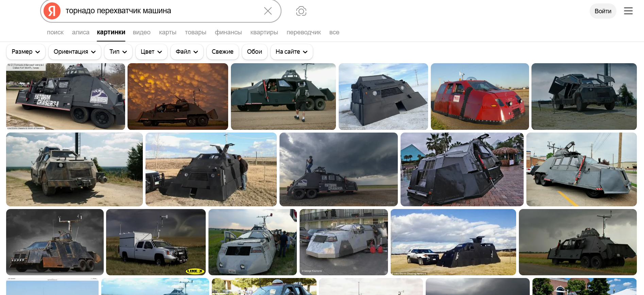Image resolution: width=644 pixels, height=295 pixels.
Task: Expand the На сайте filter dropdown
Action: [291, 52]
